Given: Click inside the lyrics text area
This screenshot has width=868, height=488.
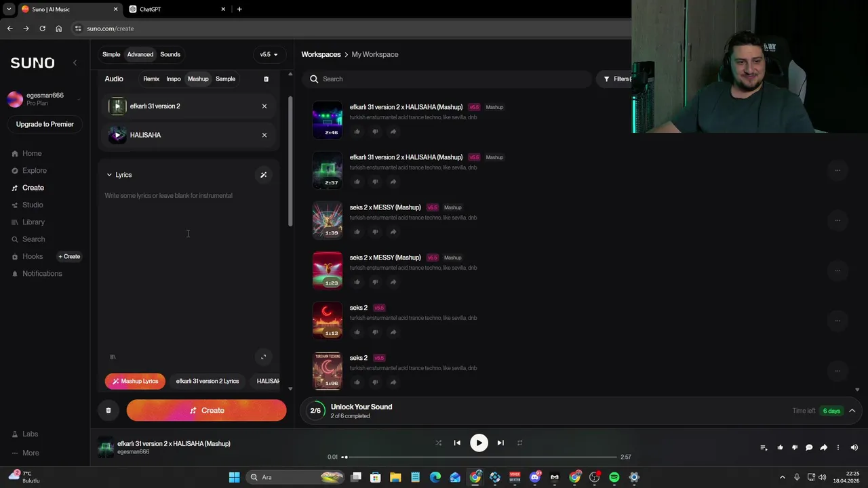Looking at the screenshot, I should [189, 268].
